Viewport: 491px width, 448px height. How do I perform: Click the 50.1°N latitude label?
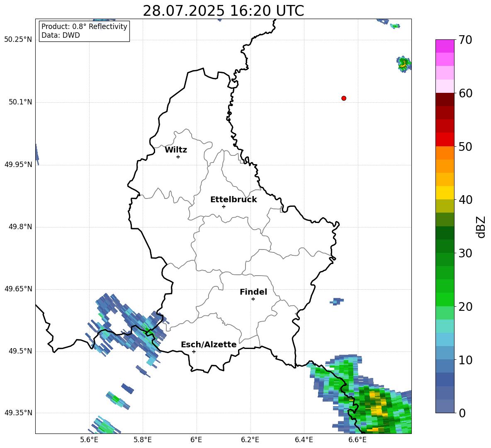click(x=20, y=102)
